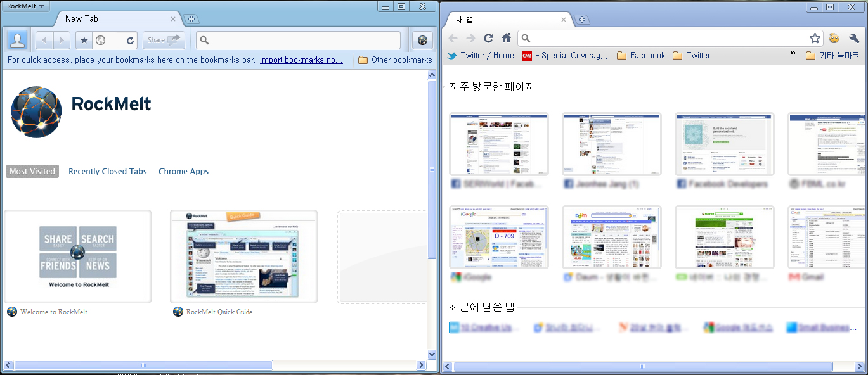Switch to the Most Visited section
The height and width of the screenshot is (375, 868).
pos(32,171)
